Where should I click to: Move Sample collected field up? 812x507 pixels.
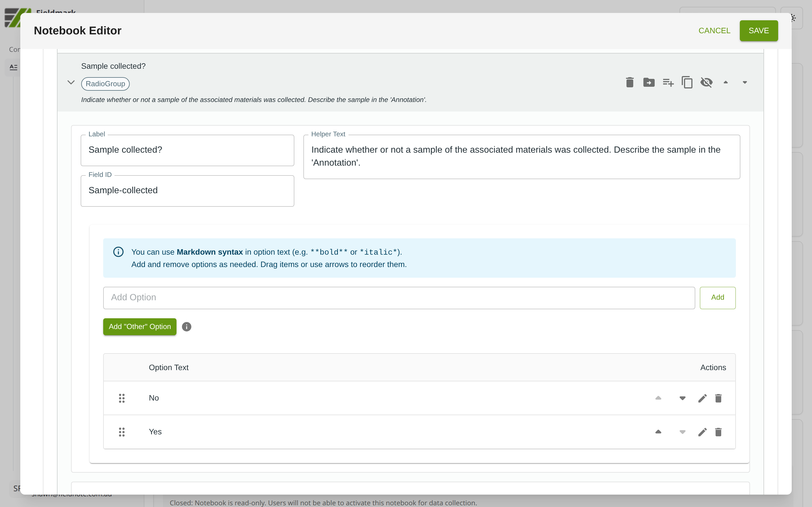pos(725,82)
